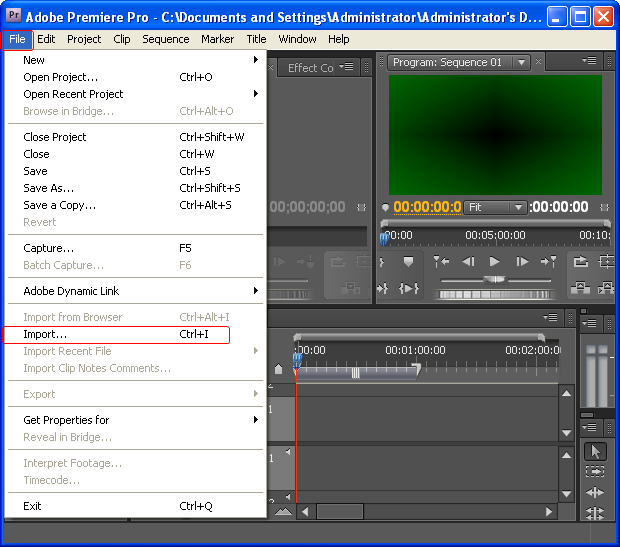Screen dimensions: 620x547
Task: Open the Timeline panel flyout menu
Action: click(550, 317)
